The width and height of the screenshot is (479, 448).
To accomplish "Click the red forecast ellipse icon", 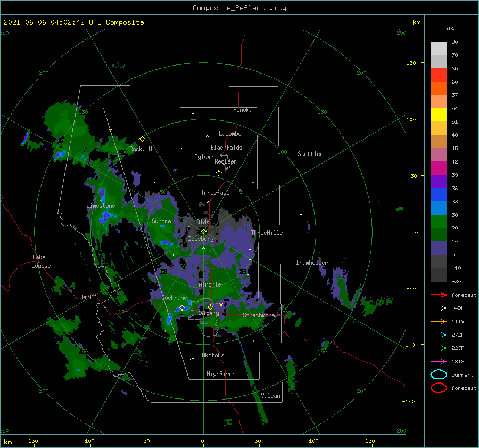I will (439, 388).
